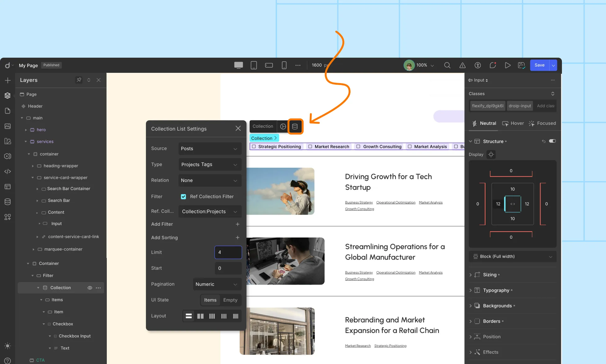
Task: Select the Search Bar Container layer
Action: click(x=69, y=189)
